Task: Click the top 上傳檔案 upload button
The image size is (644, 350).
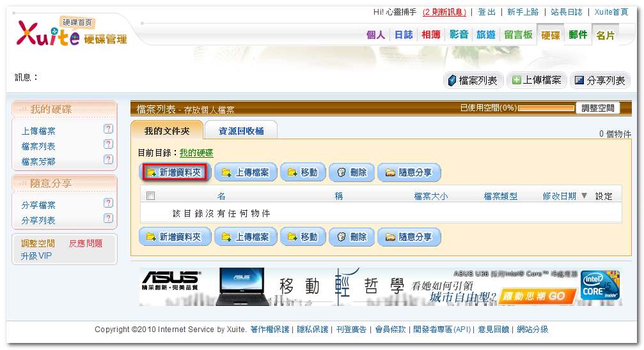Action: click(245, 172)
